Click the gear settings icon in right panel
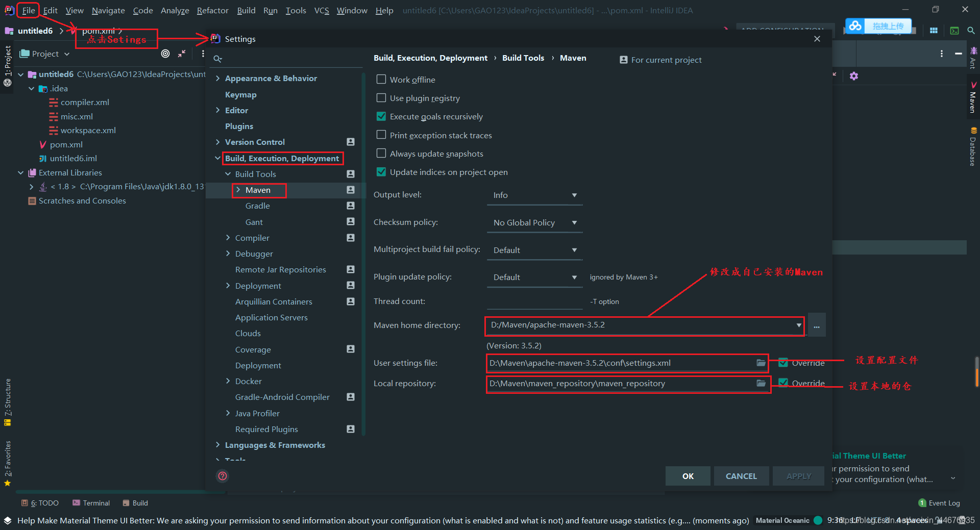The width and height of the screenshot is (980, 530). 854,76
